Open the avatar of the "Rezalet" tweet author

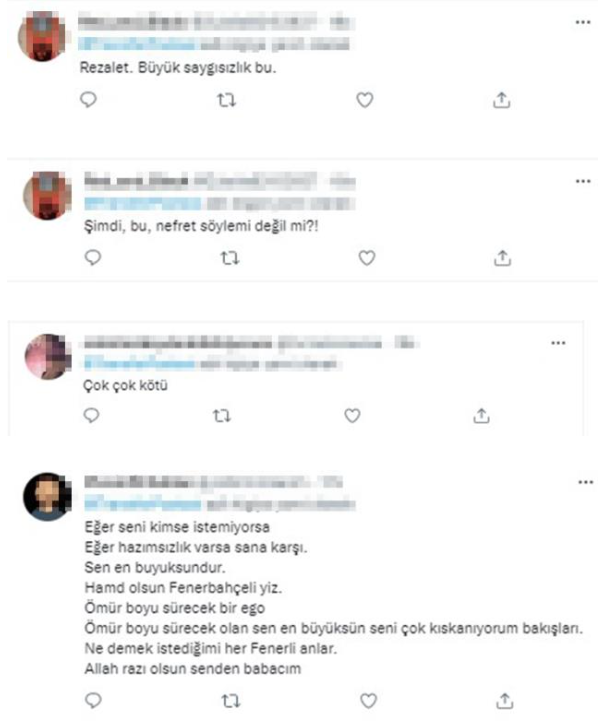point(42,37)
